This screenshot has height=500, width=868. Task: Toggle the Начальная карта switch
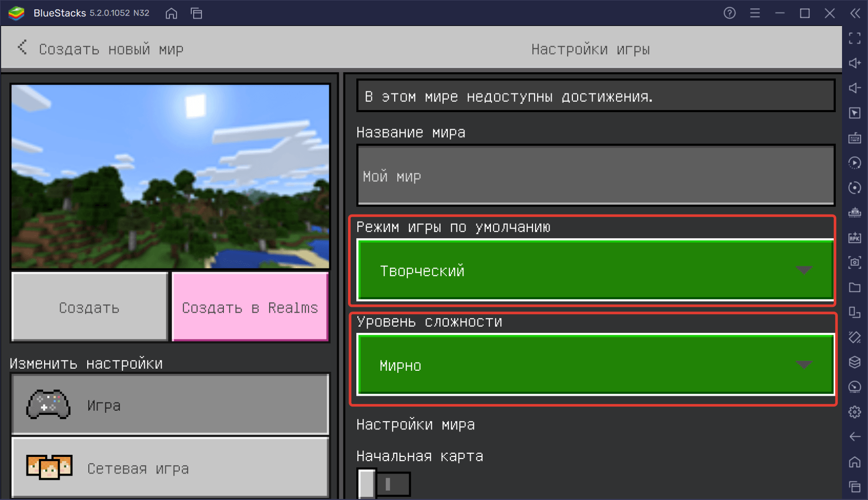(x=383, y=484)
